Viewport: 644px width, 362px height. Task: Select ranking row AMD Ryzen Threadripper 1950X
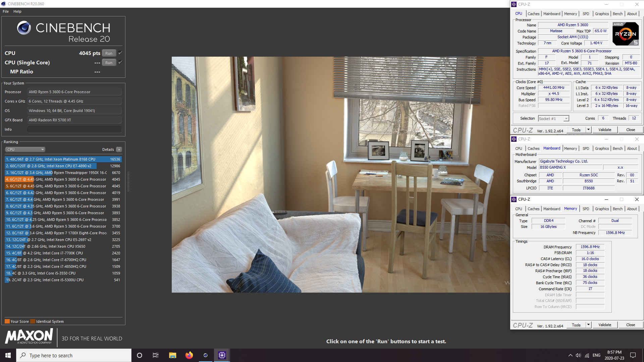pyautogui.click(x=63, y=173)
